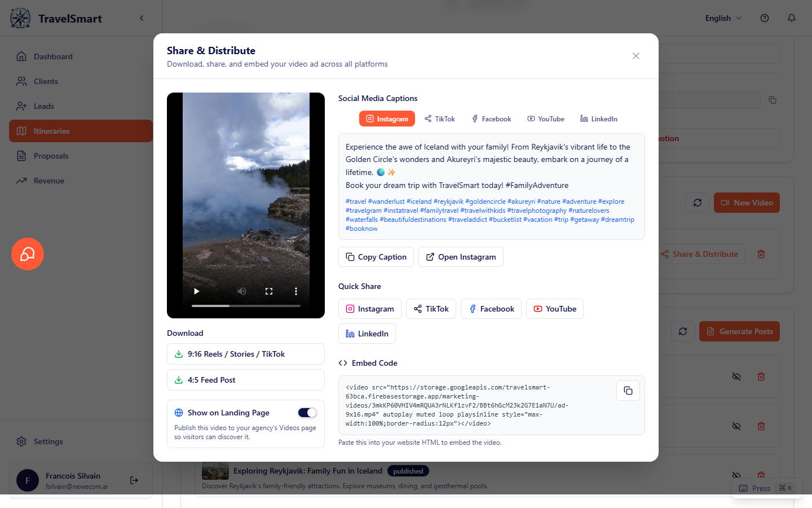Open the notifications bell
The width and height of the screenshot is (812, 508).
(792, 18)
